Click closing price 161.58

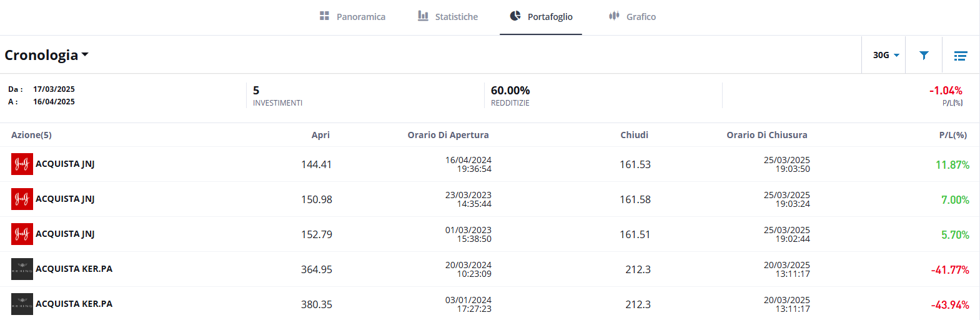click(635, 199)
